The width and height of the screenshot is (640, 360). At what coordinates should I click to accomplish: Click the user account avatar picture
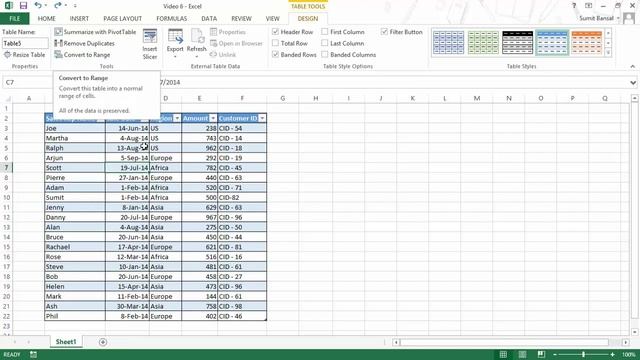(629, 18)
